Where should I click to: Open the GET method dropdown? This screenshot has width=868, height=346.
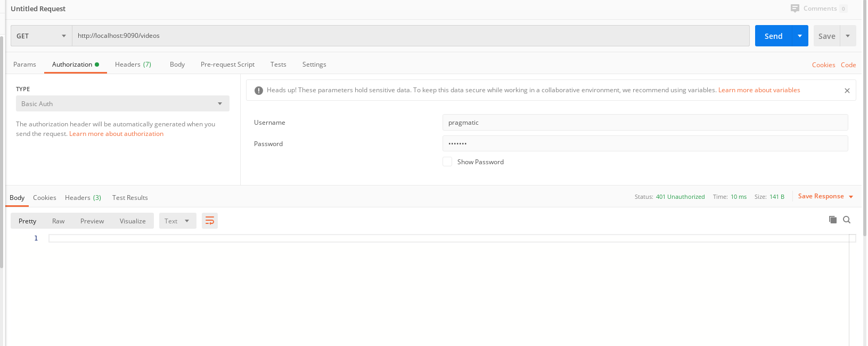[x=42, y=36]
